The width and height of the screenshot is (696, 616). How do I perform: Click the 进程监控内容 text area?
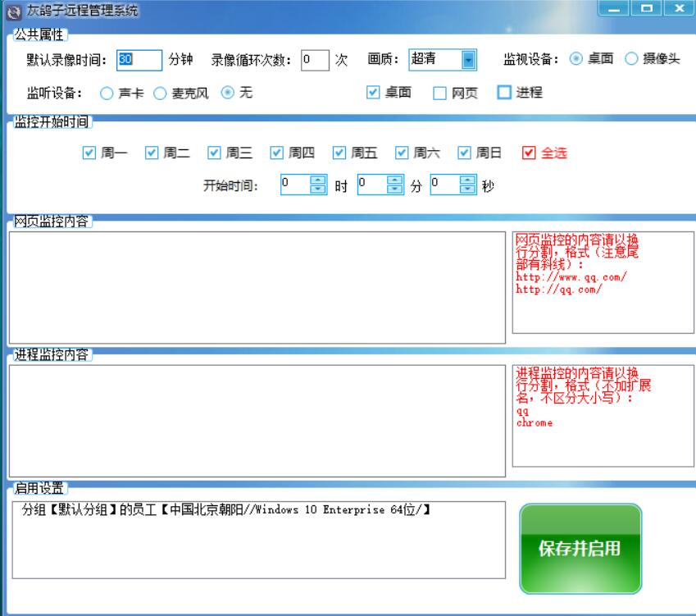(257, 421)
